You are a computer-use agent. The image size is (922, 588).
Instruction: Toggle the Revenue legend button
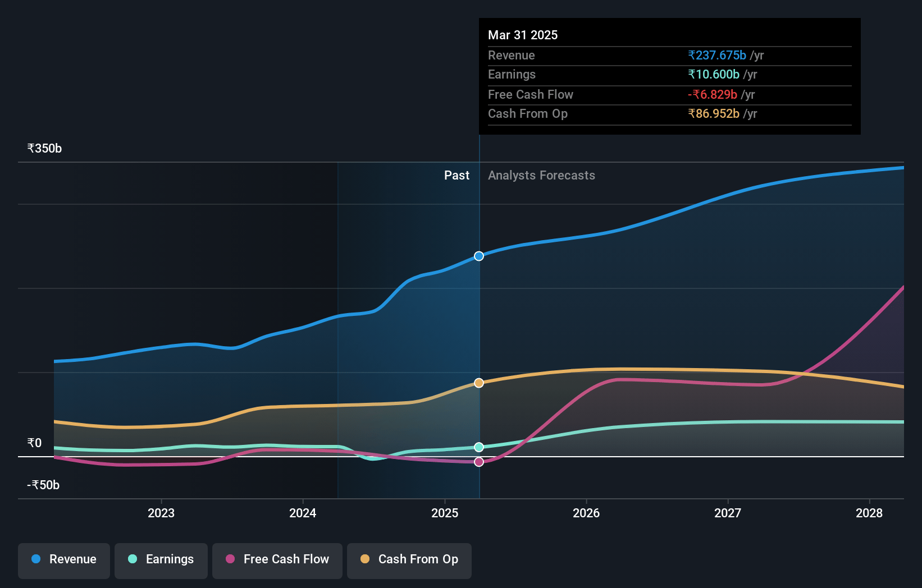click(x=64, y=560)
